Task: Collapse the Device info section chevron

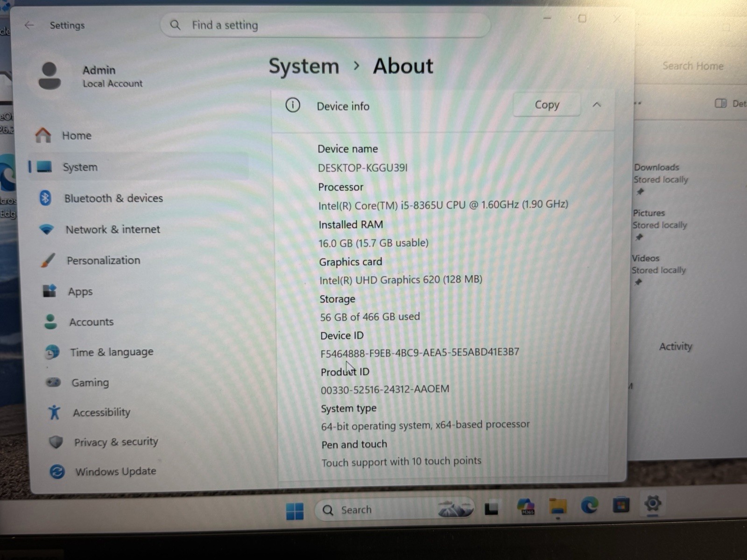Action: [597, 105]
